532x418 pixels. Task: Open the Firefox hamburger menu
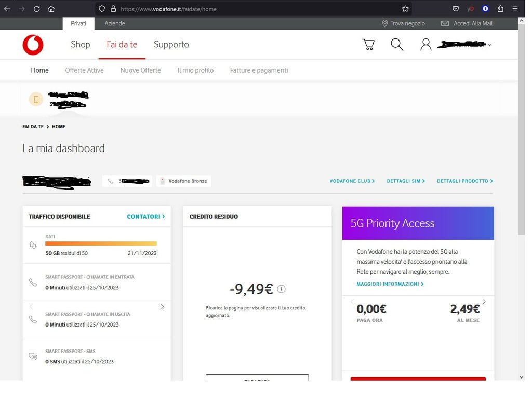point(515,9)
